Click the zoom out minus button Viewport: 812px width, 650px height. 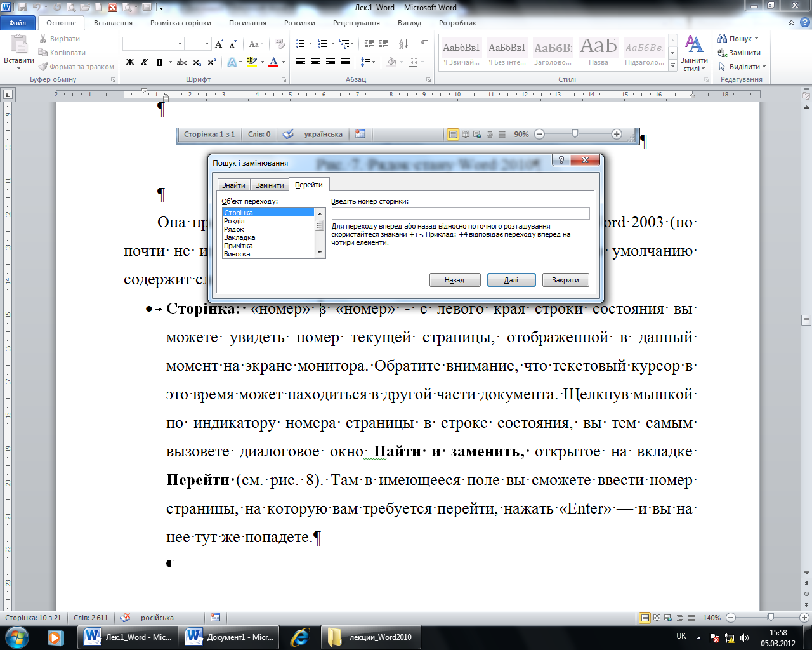click(x=731, y=617)
